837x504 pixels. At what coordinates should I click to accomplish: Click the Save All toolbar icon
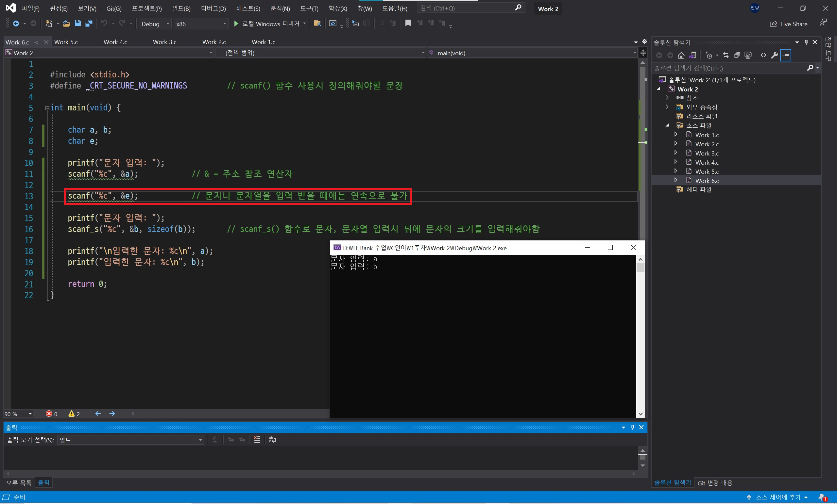point(89,24)
